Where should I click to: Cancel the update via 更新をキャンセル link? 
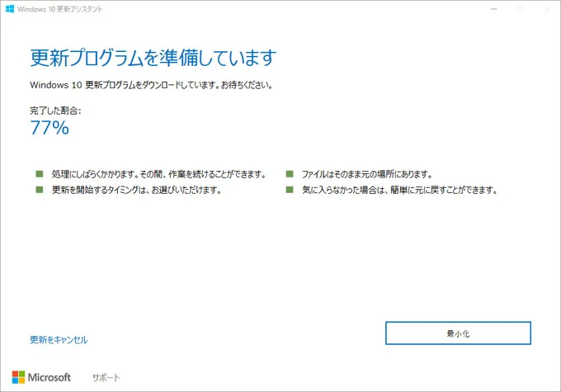click(59, 339)
